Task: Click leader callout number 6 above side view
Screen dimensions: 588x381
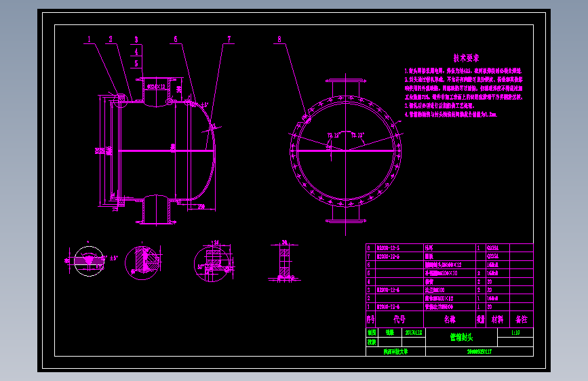Action: pyautogui.click(x=176, y=39)
